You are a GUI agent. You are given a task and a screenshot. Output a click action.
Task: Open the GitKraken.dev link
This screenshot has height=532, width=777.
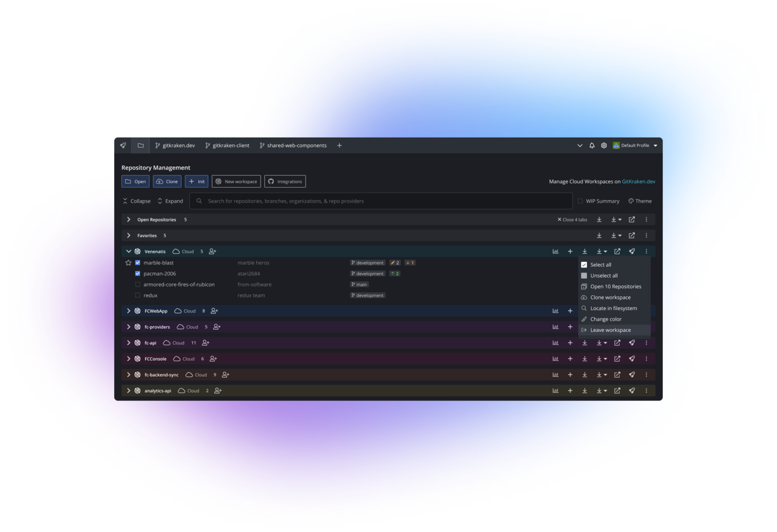click(638, 182)
